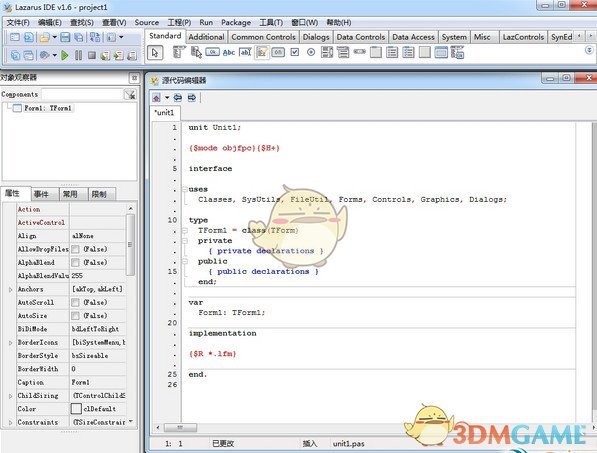
Task: Click the Pause debugging icon
Action: pos(78,56)
